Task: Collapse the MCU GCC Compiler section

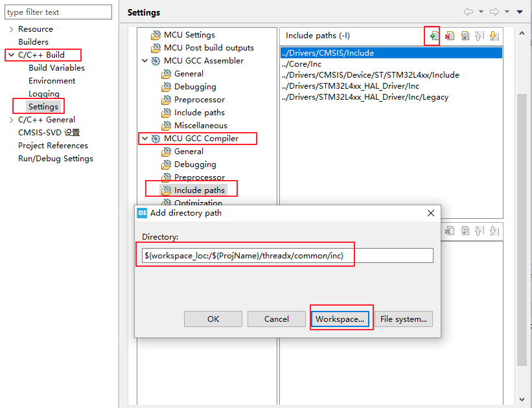Action: (x=145, y=138)
